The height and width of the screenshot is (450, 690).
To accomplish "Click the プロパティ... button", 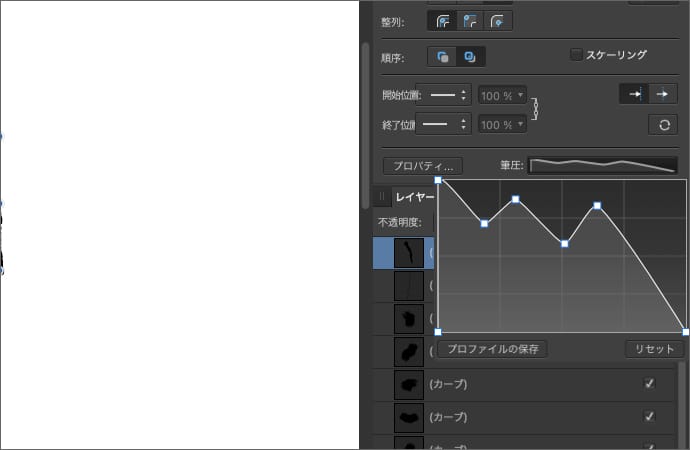I will click(x=422, y=165).
